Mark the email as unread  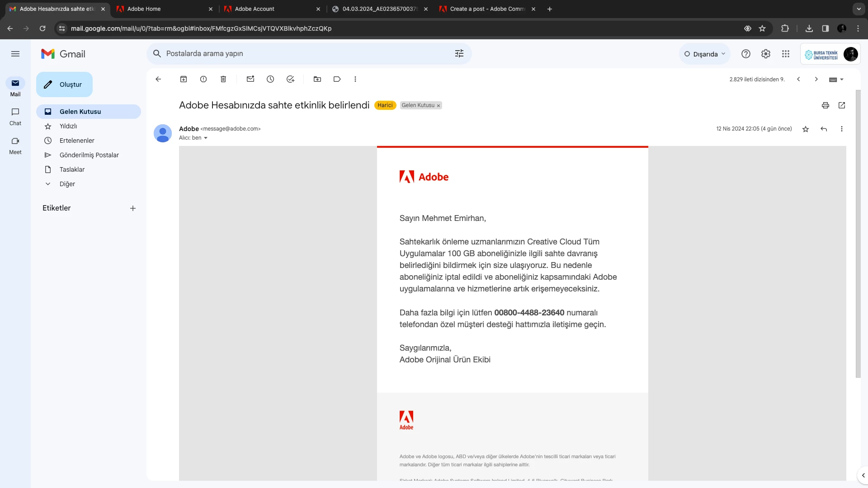coord(250,79)
